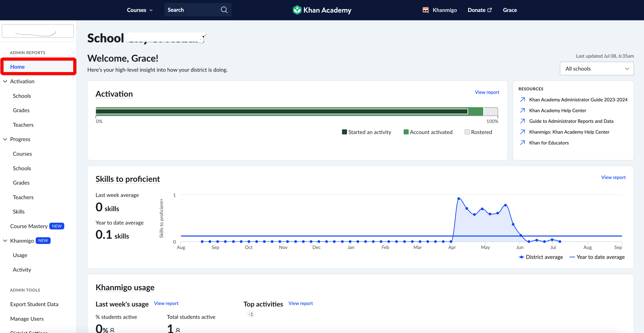This screenshot has height=333, width=644.
Task: Click inside the Search field
Action: [x=193, y=10]
